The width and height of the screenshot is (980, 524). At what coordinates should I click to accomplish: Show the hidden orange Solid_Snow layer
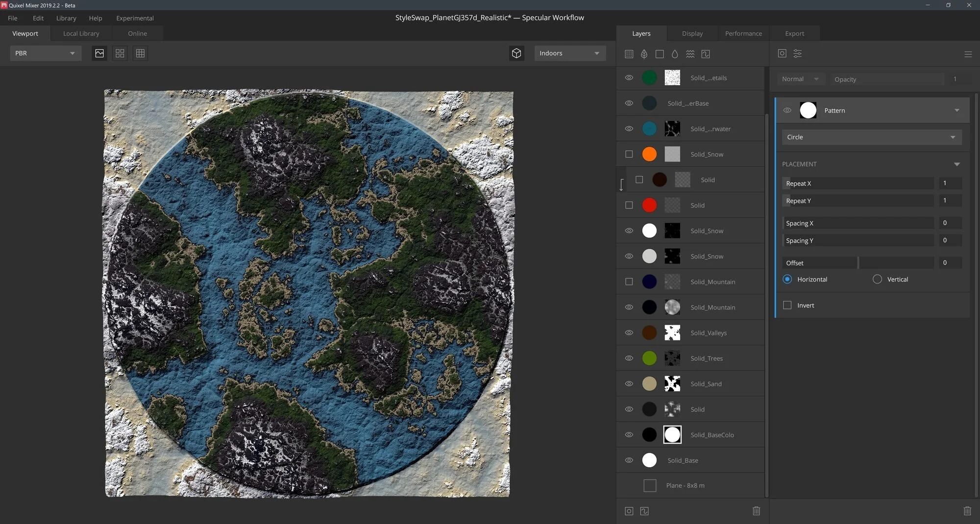tap(629, 154)
